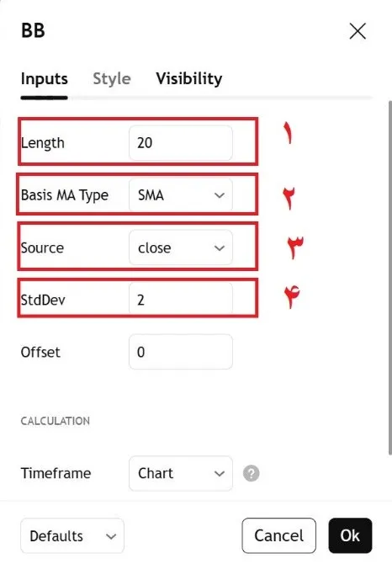The image size is (392, 564).
Task: Click the BB dialog title
Action: click(33, 30)
